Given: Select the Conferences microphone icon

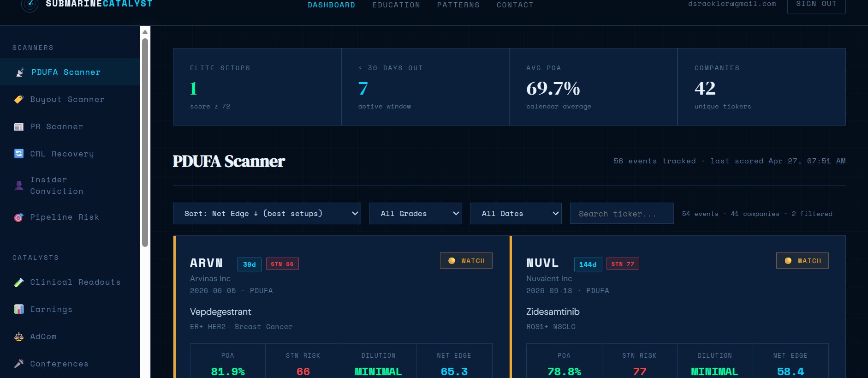Looking at the screenshot, I should click(19, 364).
